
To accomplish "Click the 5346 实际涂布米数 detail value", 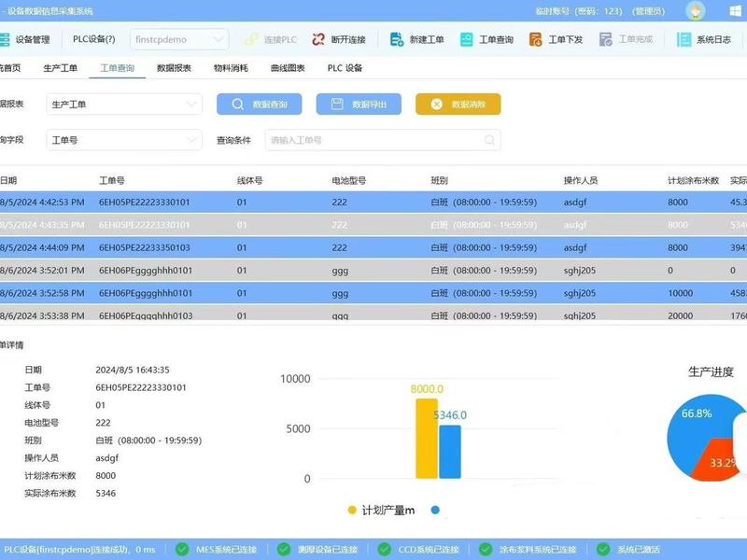I will pos(106,494).
